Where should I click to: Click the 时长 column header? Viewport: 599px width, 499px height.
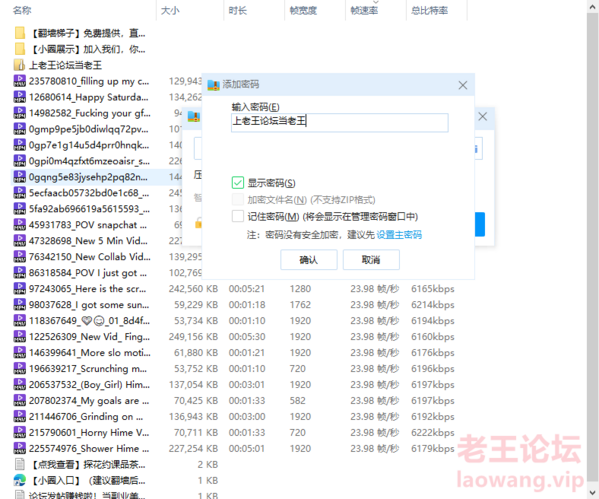(x=238, y=10)
